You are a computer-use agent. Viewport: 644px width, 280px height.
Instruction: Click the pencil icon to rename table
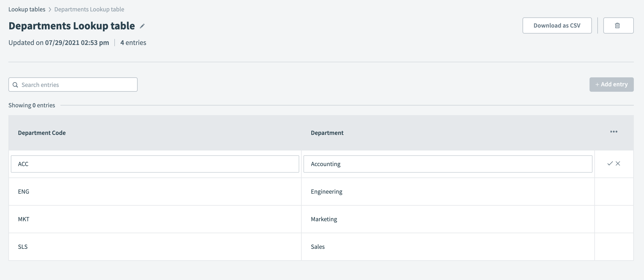click(x=142, y=26)
